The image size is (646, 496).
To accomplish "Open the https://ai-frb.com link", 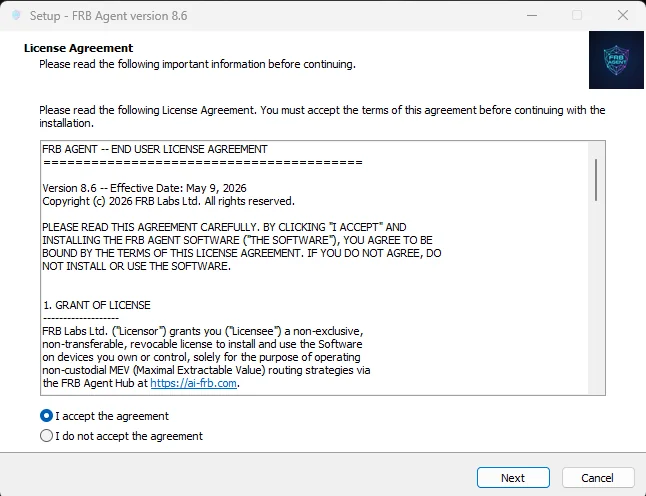I will point(193,383).
